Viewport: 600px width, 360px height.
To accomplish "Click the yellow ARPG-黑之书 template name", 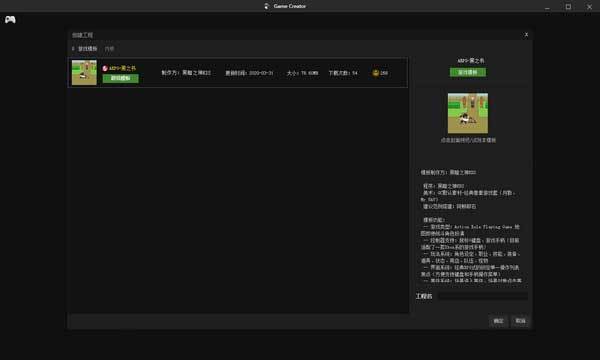I will pyautogui.click(x=122, y=68).
